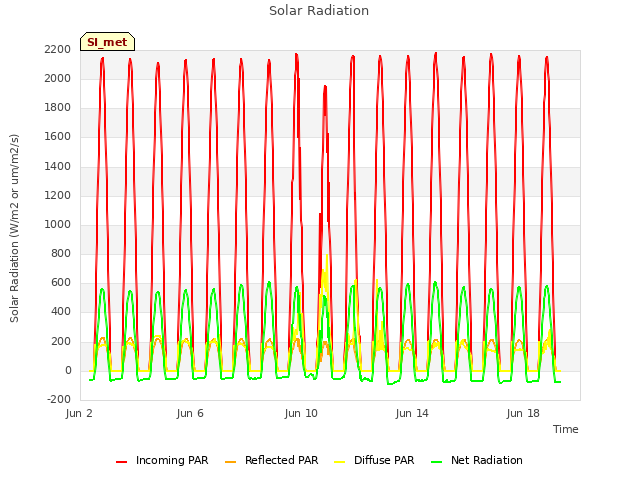Click the 1800 y-axis tick label

(x=58, y=108)
